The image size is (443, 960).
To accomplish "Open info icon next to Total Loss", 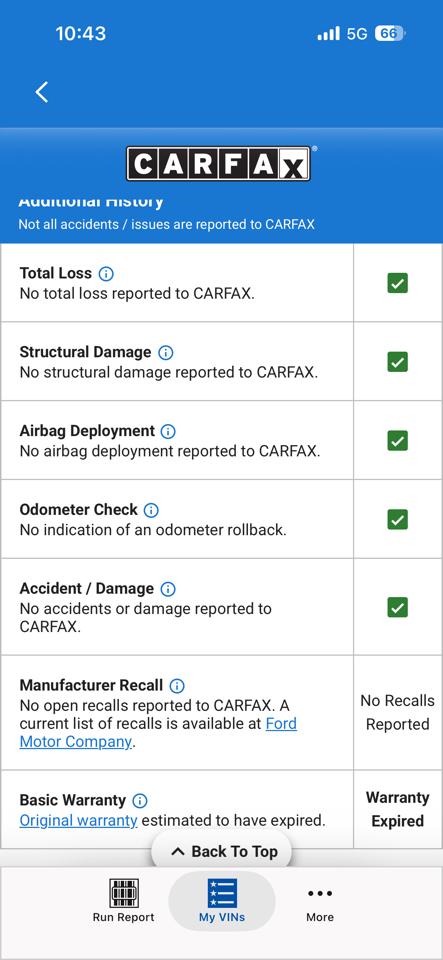I will point(106,274).
